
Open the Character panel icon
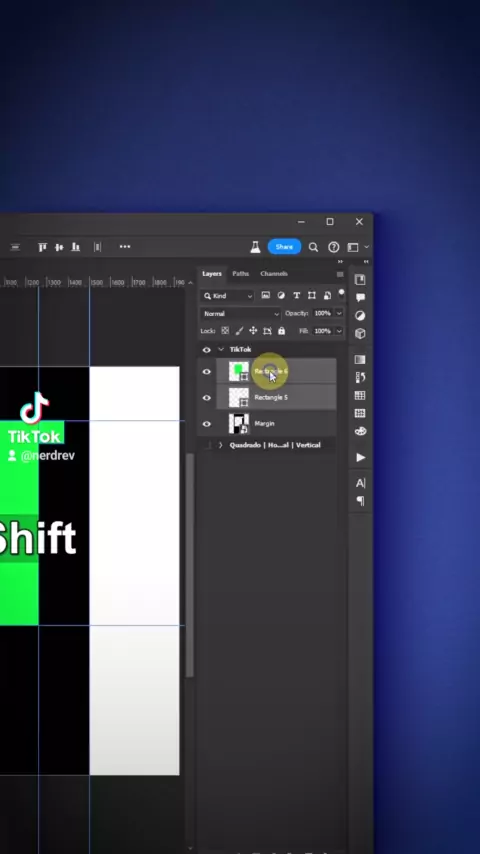[360, 483]
